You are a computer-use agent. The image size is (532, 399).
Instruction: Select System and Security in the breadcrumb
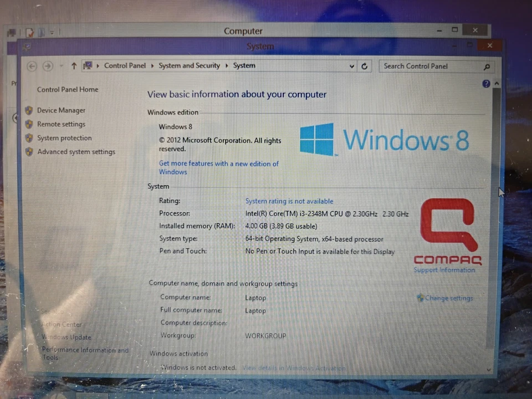pos(189,65)
